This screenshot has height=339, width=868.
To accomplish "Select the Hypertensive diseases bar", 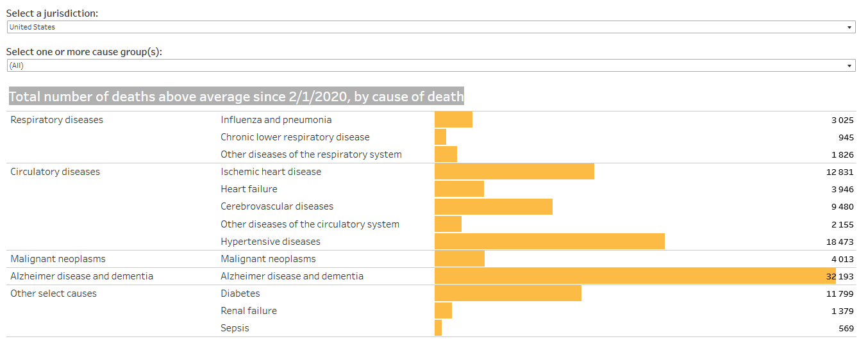I will pos(549,242).
